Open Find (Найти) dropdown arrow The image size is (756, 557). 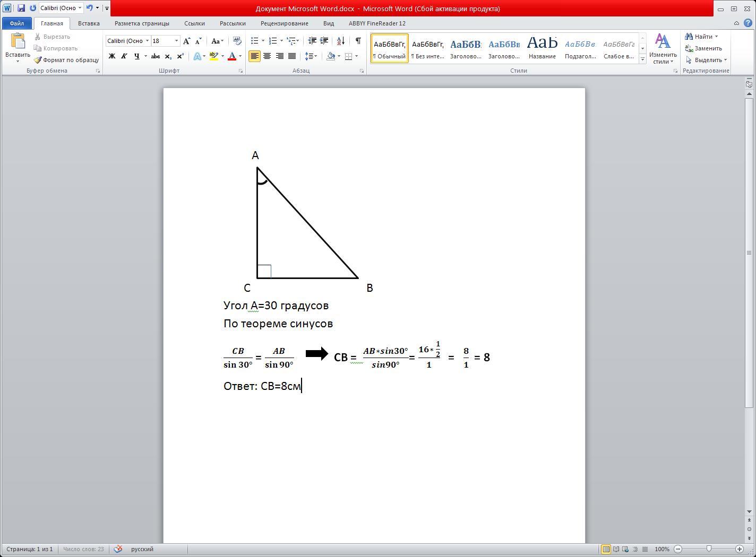[716, 37]
